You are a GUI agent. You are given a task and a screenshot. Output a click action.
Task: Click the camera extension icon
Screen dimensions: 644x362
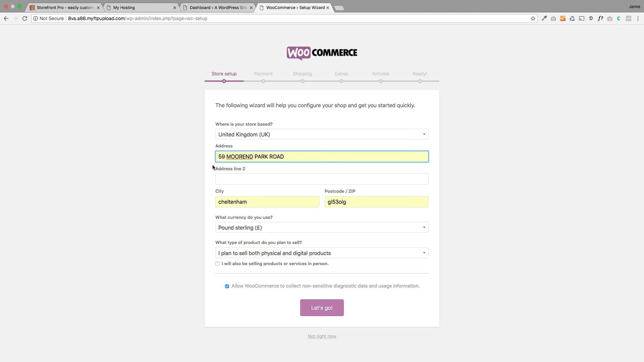pos(553,18)
